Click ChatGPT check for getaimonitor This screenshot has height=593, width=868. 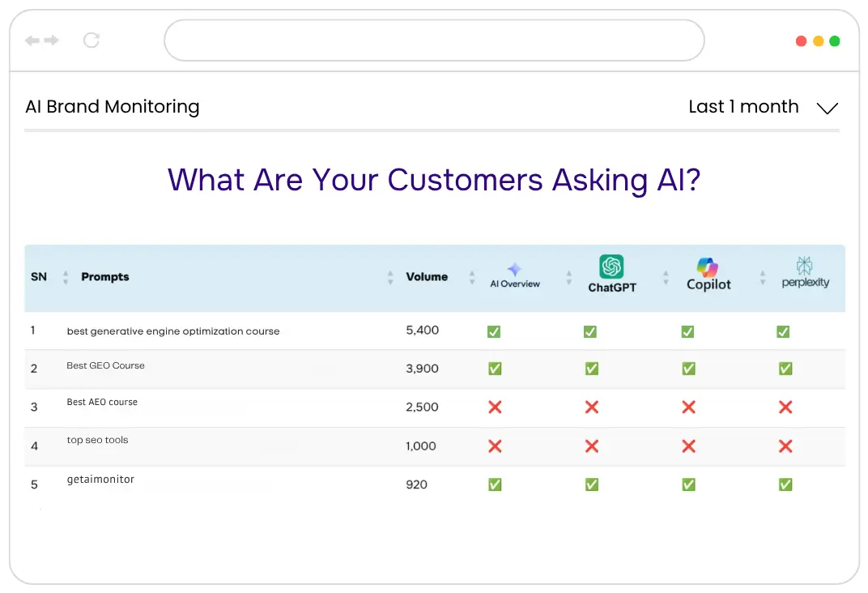click(592, 485)
